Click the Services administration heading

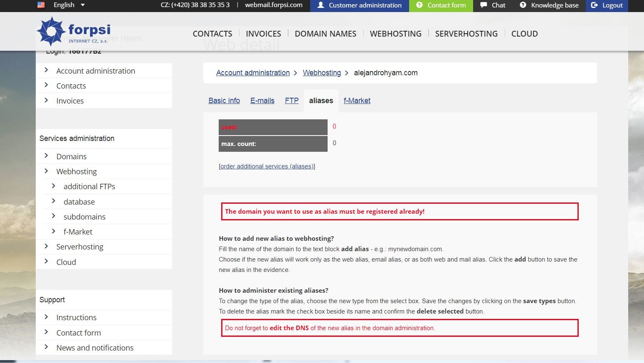click(x=77, y=138)
